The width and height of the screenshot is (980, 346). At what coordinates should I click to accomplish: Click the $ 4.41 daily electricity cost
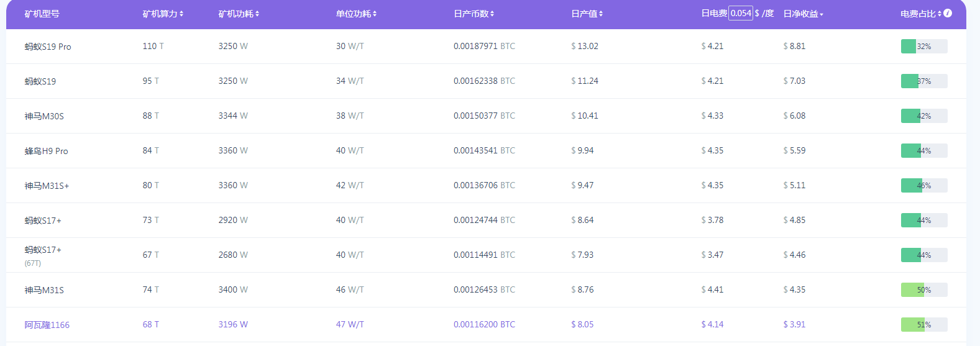coord(712,289)
